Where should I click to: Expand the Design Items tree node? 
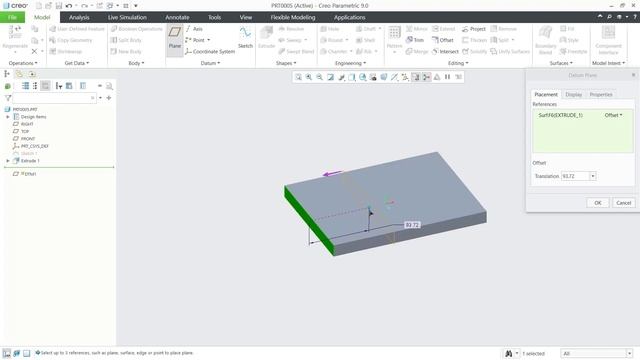click(x=8, y=117)
